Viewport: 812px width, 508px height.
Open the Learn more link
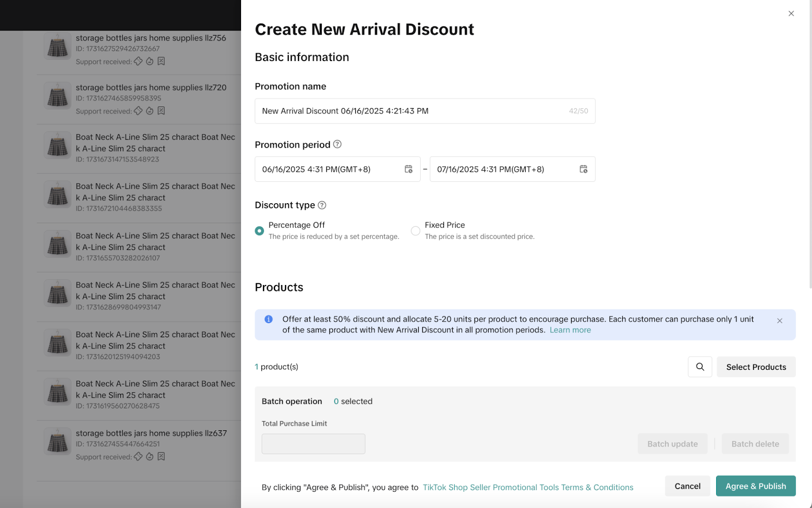(x=570, y=330)
